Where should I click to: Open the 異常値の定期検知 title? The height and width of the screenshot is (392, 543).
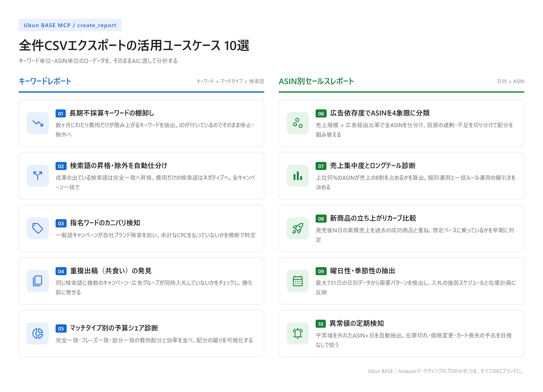(357, 323)
